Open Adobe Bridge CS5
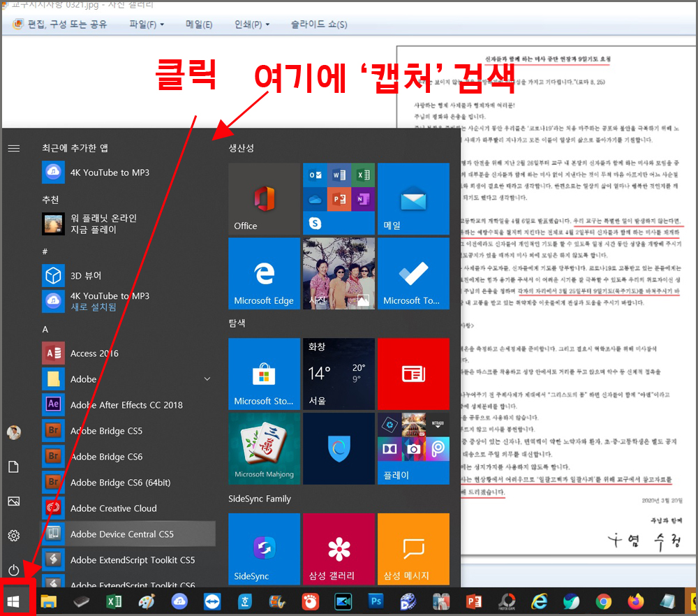This screenshot has width=698, height=616. [x=127, y=431]
